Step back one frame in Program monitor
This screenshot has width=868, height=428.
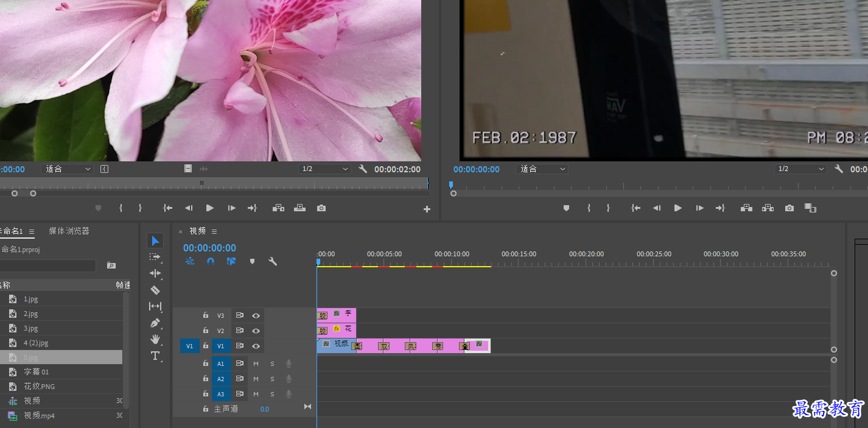657,208
